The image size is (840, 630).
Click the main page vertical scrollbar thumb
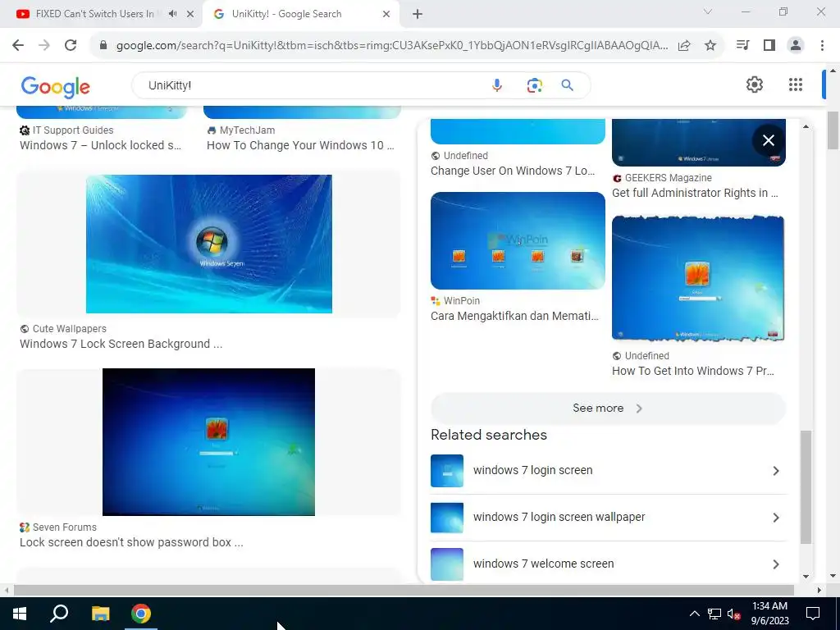833,130
